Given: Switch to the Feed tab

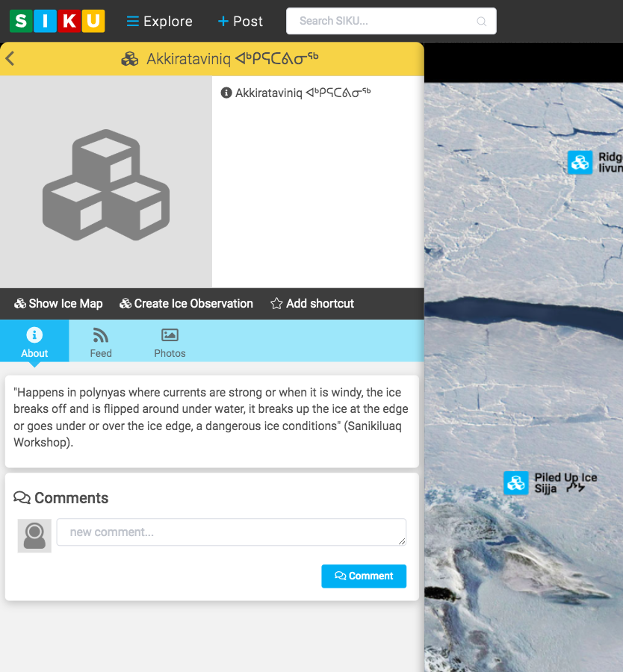Looking at the screenshot, I should point(101,342).
